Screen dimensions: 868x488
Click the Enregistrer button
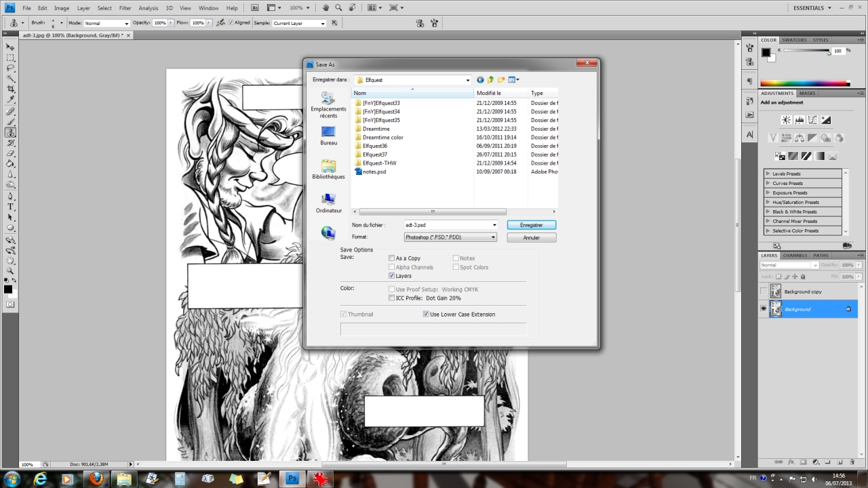click(531, 225)
